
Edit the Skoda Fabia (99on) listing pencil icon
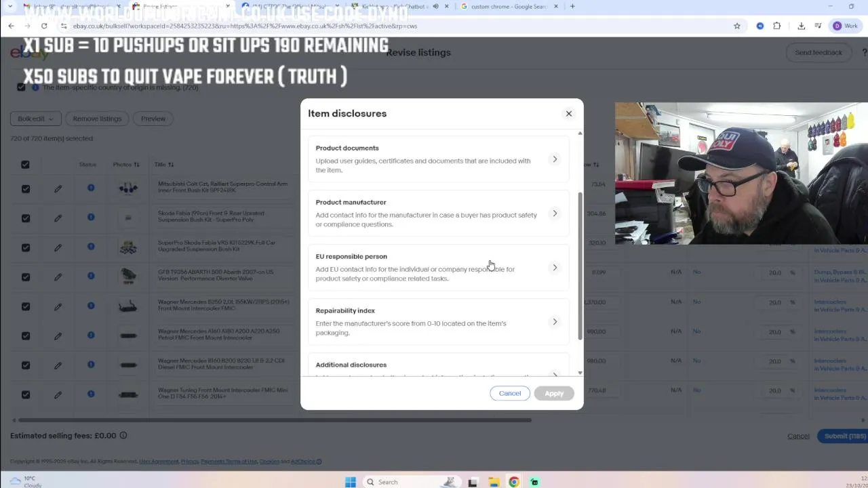(58, 218)
